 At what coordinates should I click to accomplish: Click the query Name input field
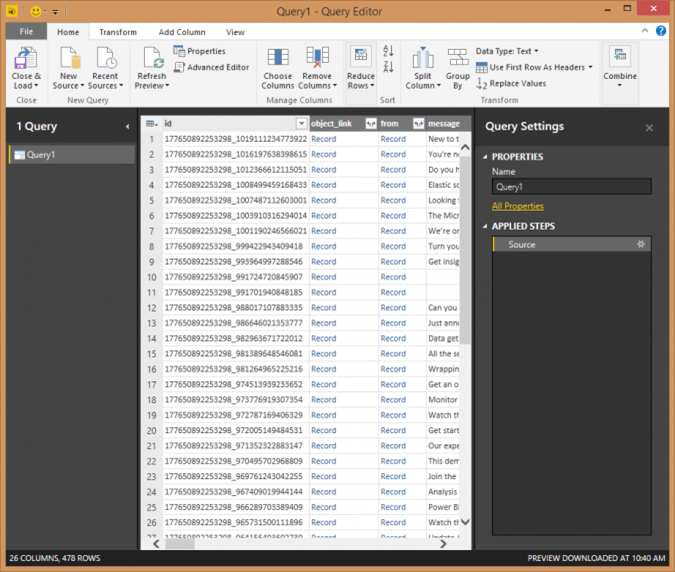coord(571,187)
